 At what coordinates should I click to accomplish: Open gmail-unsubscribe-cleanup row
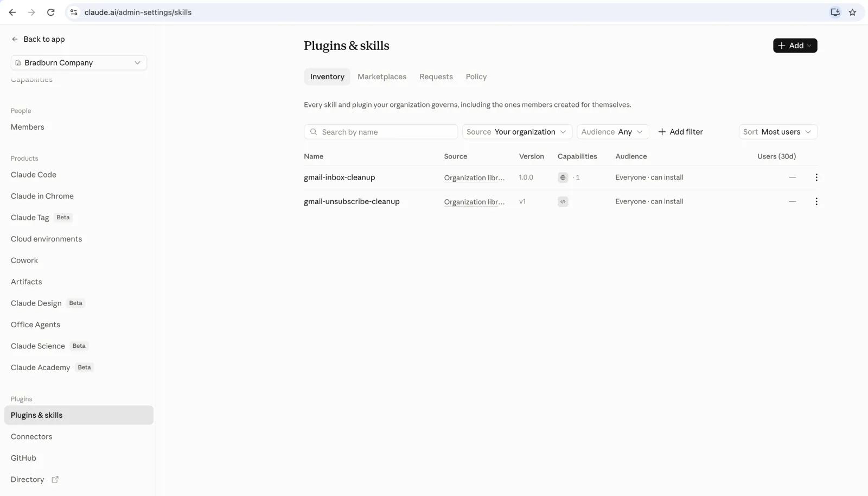(x=560, y=201)
